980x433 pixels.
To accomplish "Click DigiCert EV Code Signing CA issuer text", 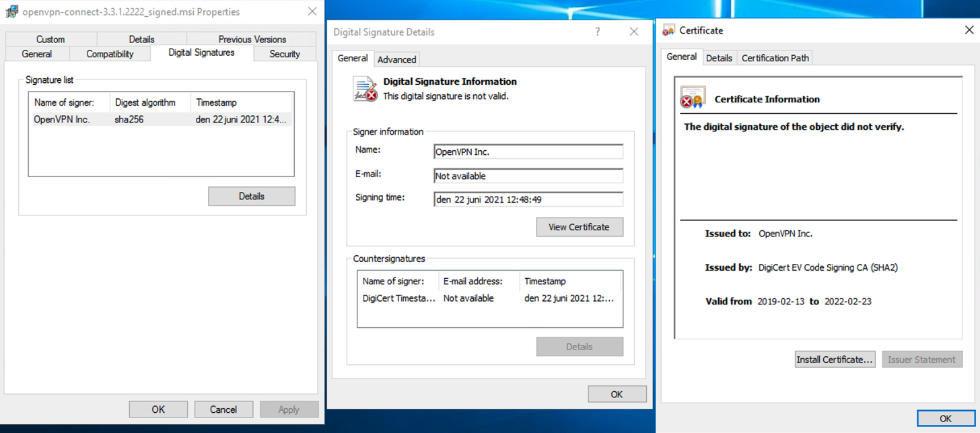I will point(828,267).
